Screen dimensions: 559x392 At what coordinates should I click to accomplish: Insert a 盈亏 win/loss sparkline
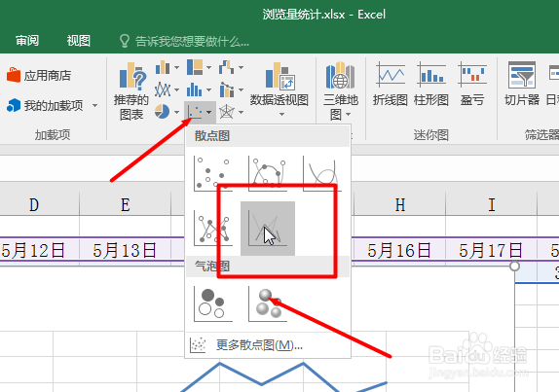point(472,84)
